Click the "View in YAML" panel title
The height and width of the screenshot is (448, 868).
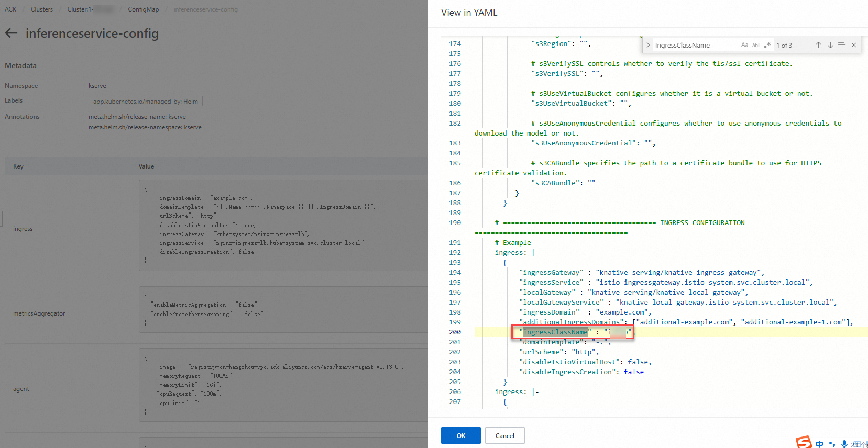pyautogui.click(x=469, y=13)
